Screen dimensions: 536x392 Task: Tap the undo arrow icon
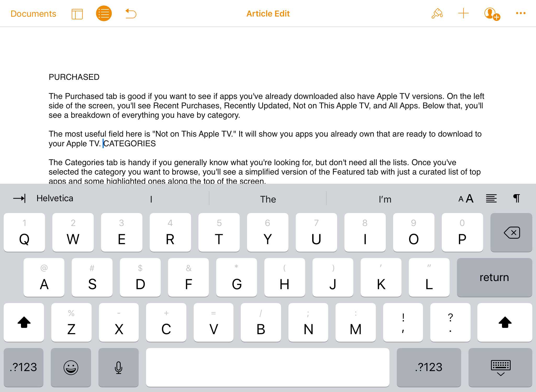tap(131, 14)
